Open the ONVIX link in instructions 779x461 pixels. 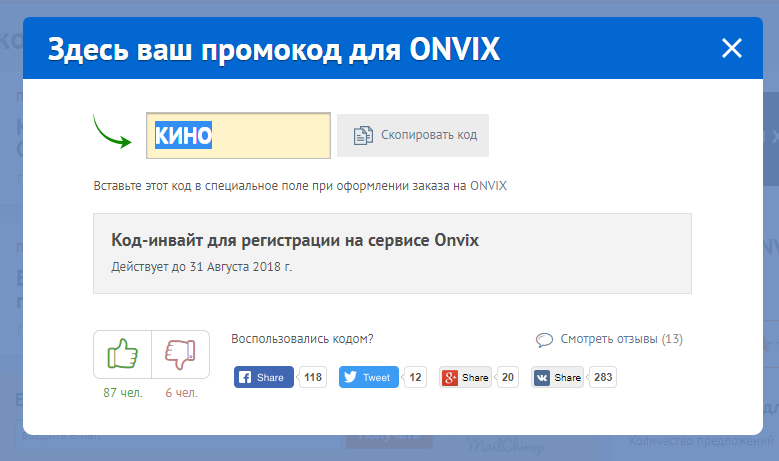click(x=488, y=186)
